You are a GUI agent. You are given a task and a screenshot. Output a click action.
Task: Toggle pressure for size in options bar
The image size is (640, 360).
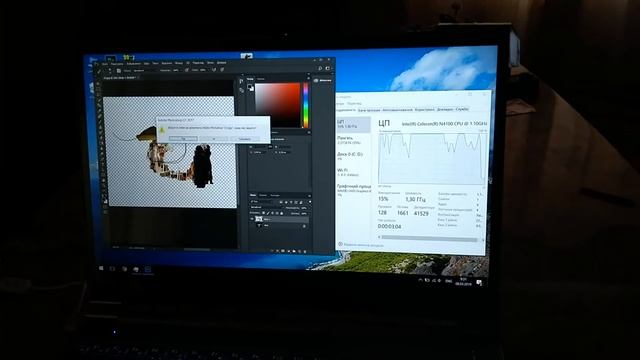(222, 69)
